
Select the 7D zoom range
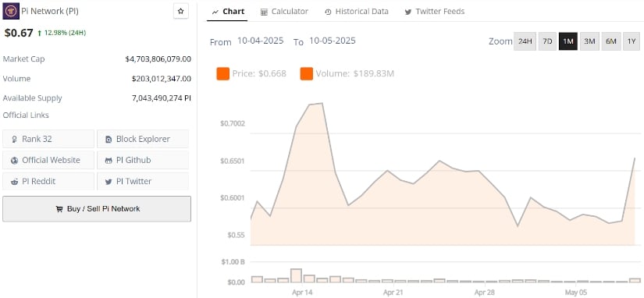point(547,41)
